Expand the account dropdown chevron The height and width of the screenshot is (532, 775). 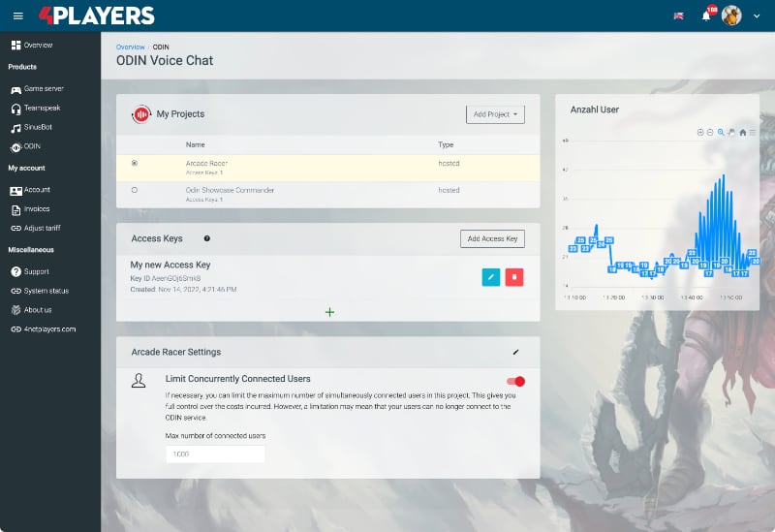[757, 16]
